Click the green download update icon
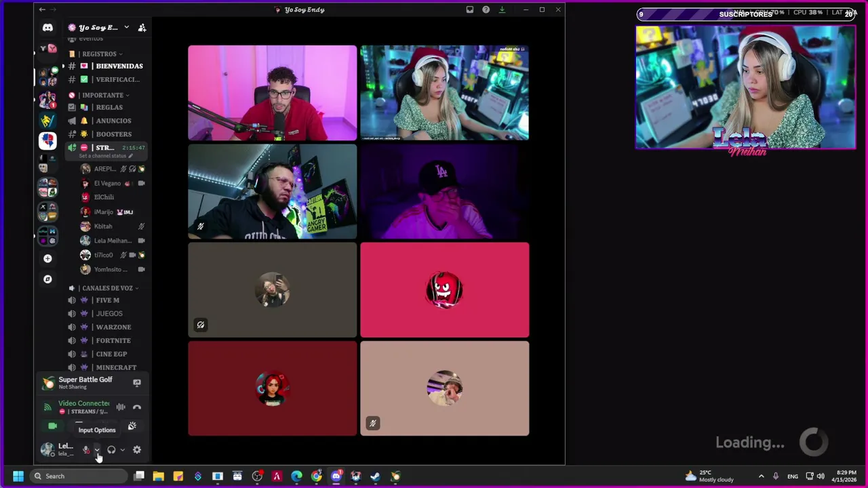 tap(502, 9)
